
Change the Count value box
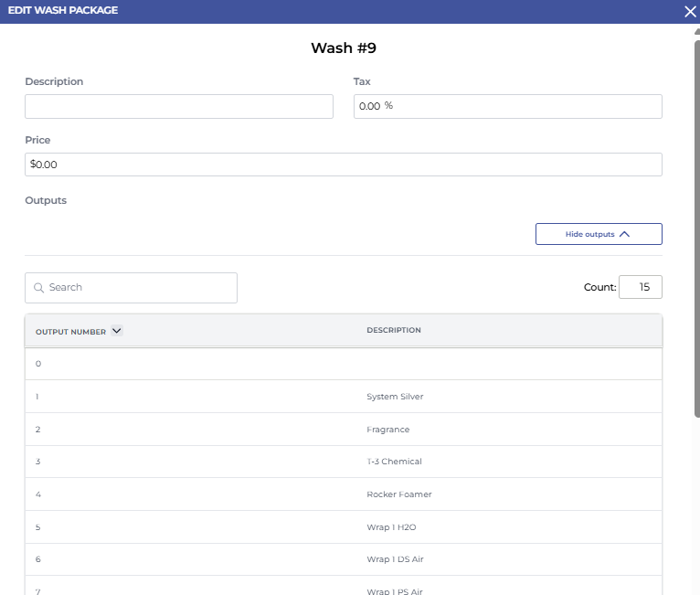pyautogui.click(x=640, y=287)
